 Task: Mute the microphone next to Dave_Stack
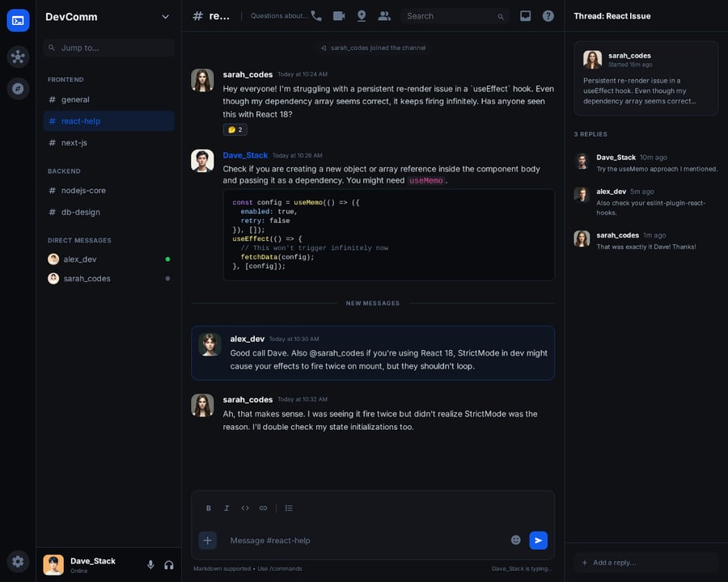(x=150, y=565)
